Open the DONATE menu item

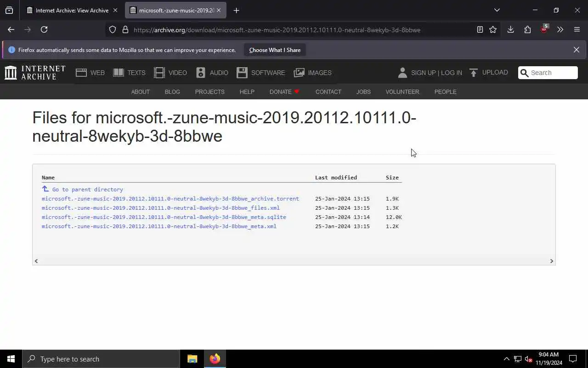(284, 92)
